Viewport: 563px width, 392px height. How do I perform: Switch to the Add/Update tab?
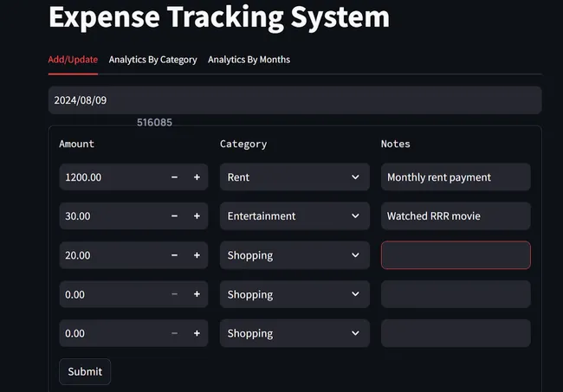pyautogui.click(x=73, y=60)
